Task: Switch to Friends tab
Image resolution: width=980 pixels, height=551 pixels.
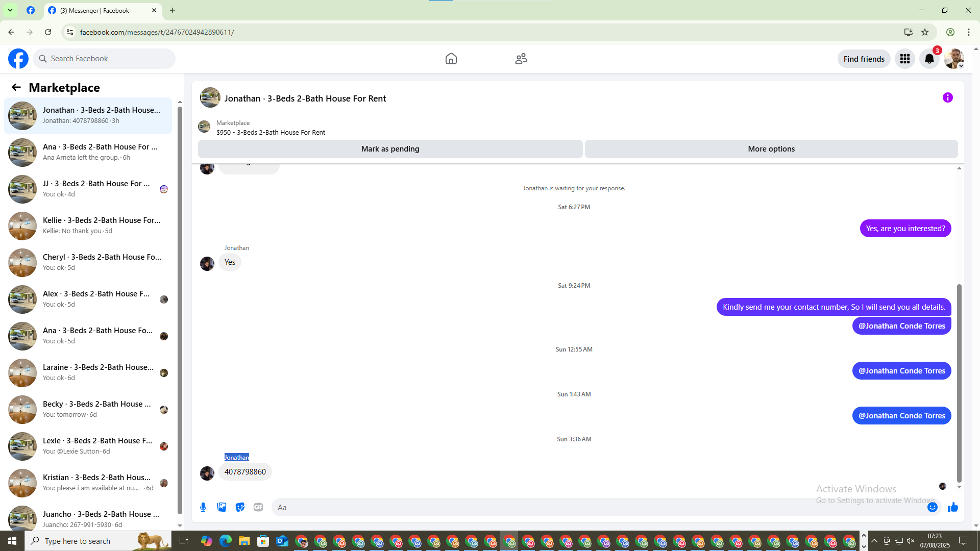Action: click(x=521, y=59)
